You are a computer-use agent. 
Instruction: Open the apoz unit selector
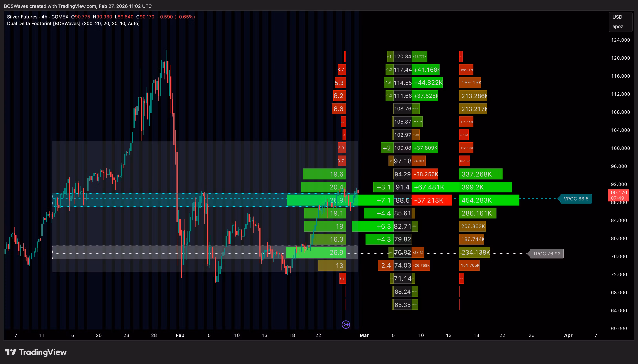coord(617,26)
